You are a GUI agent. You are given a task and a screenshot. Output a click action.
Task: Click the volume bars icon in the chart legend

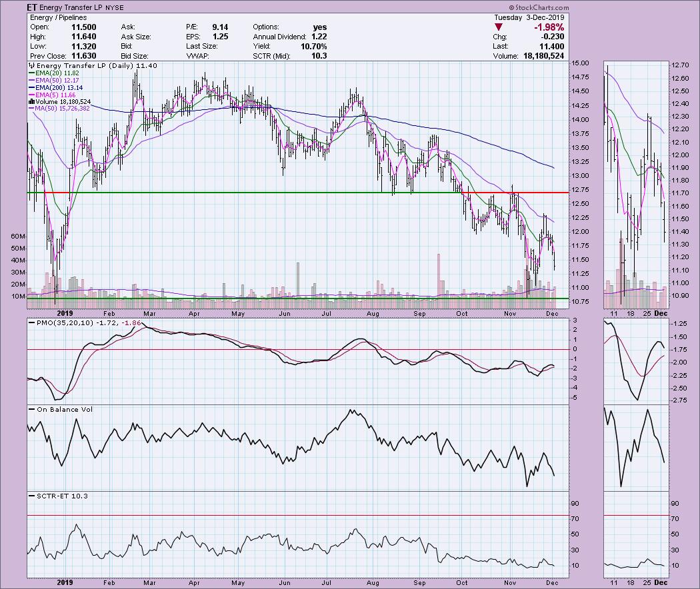pyautogui.click(x=32, y=102)
